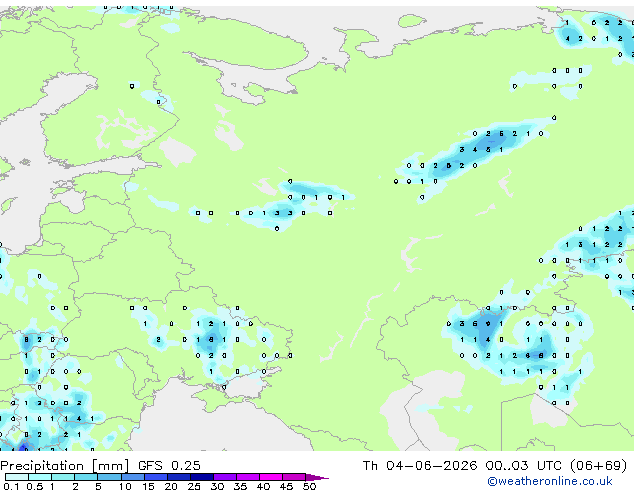This screenshot has width=634, height=490.
Task: Click the '00..03 UTC' time text
Action: coord(524,465)
